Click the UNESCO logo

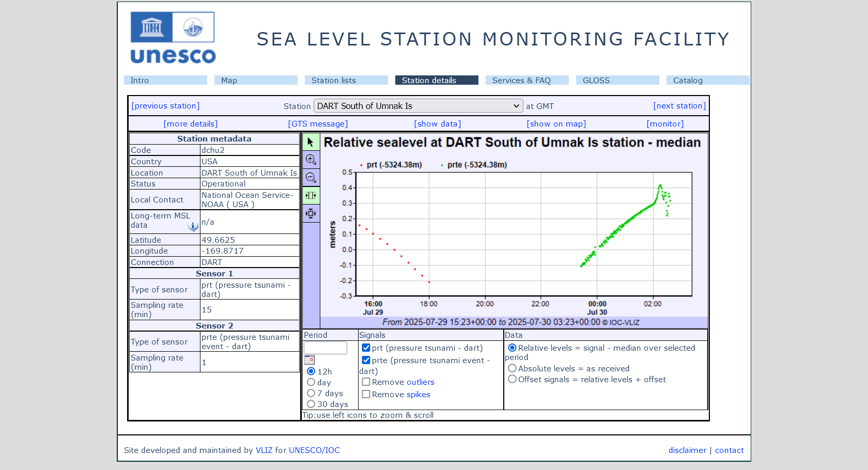coord(173,38)
